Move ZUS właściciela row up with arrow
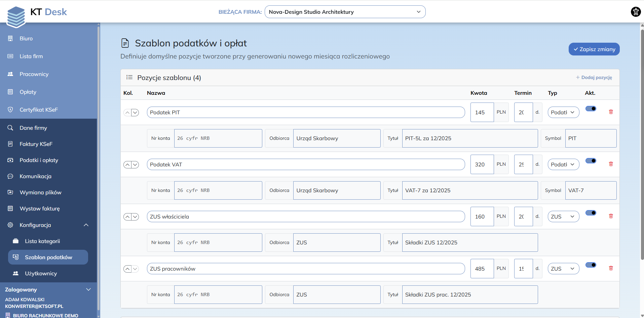 point(127,217)
